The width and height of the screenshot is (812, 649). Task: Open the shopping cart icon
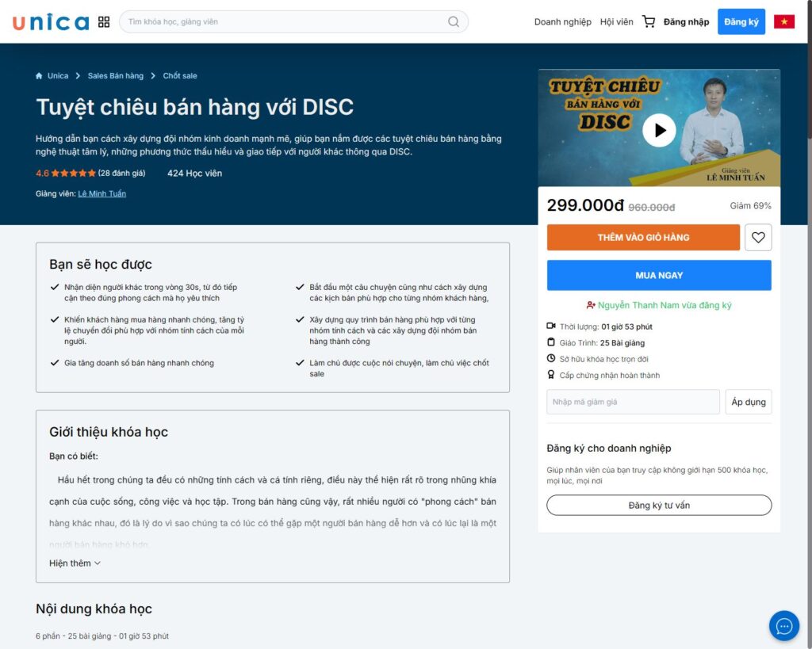(649, 22)
